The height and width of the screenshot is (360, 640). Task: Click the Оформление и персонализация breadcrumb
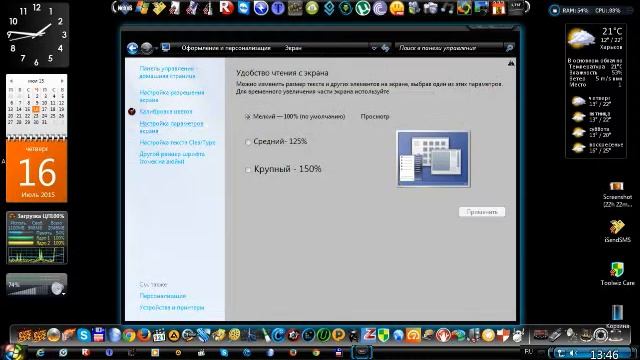tap(226, 48)
